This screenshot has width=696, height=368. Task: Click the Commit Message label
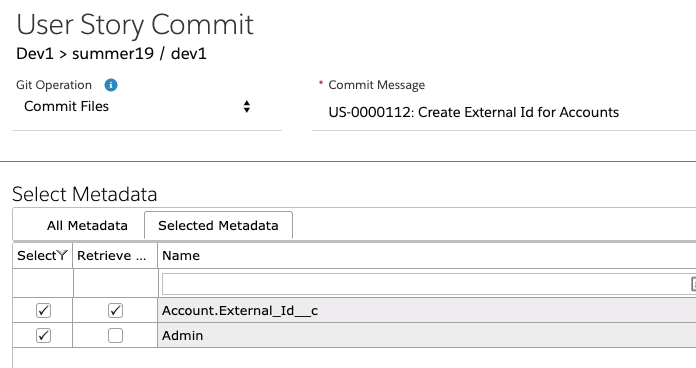click(376, 85)
